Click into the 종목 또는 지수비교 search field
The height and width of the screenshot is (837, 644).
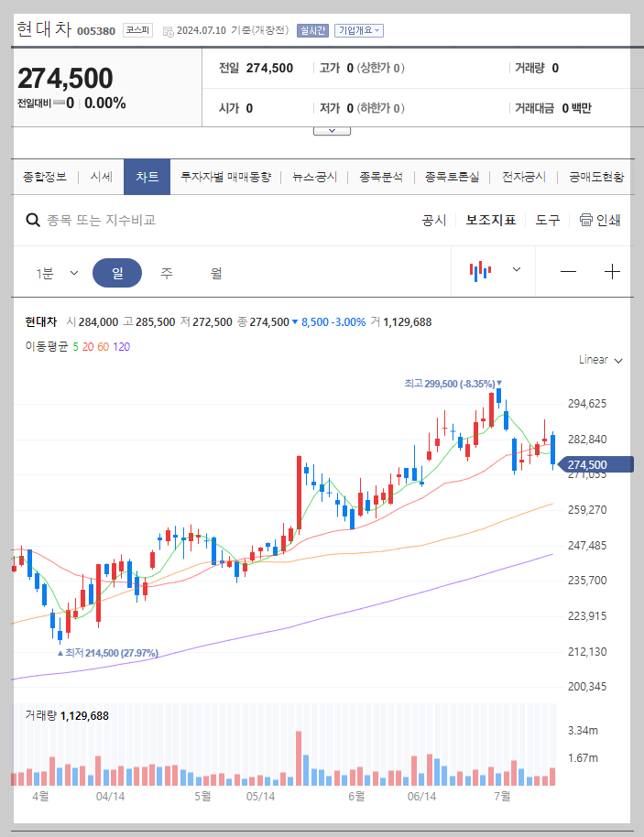click(x=102, y=220)
